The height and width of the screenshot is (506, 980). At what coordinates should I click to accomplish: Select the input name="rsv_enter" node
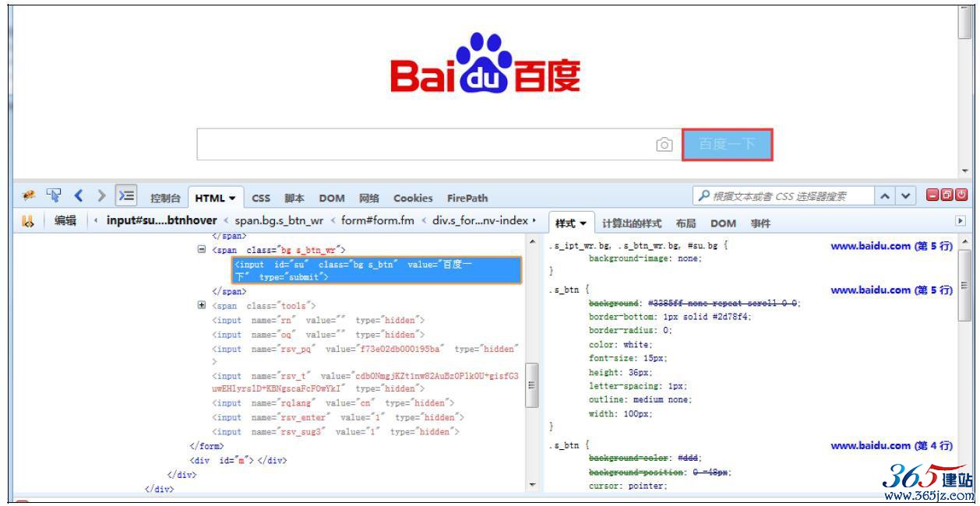(x=338, y=417)
